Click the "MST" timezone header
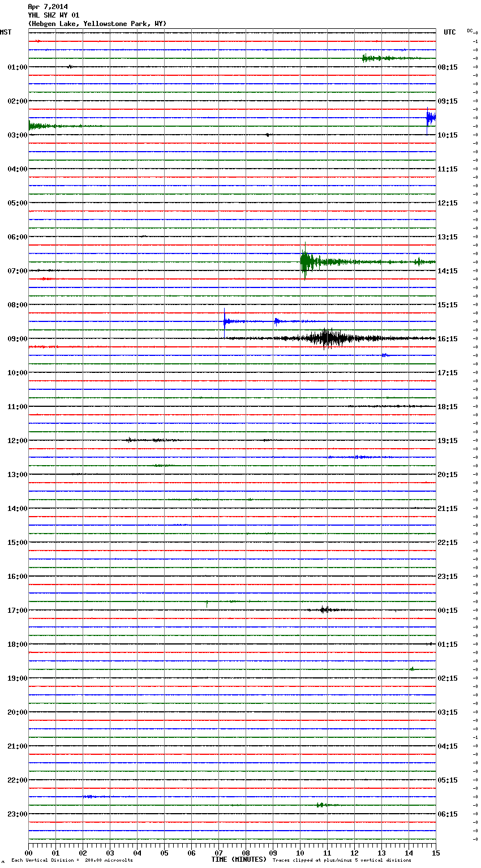 [6, 32]
